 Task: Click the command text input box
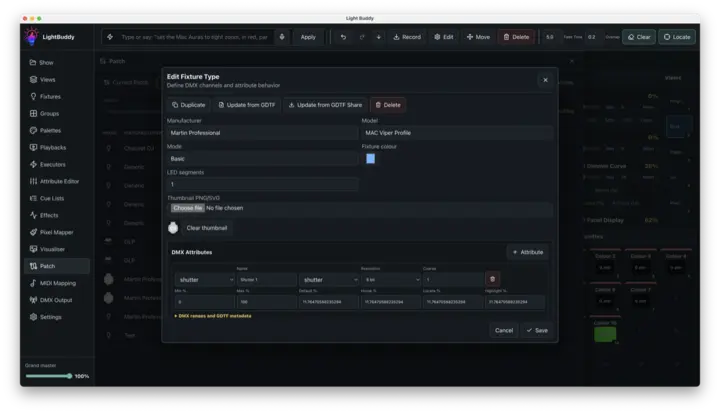196,37
